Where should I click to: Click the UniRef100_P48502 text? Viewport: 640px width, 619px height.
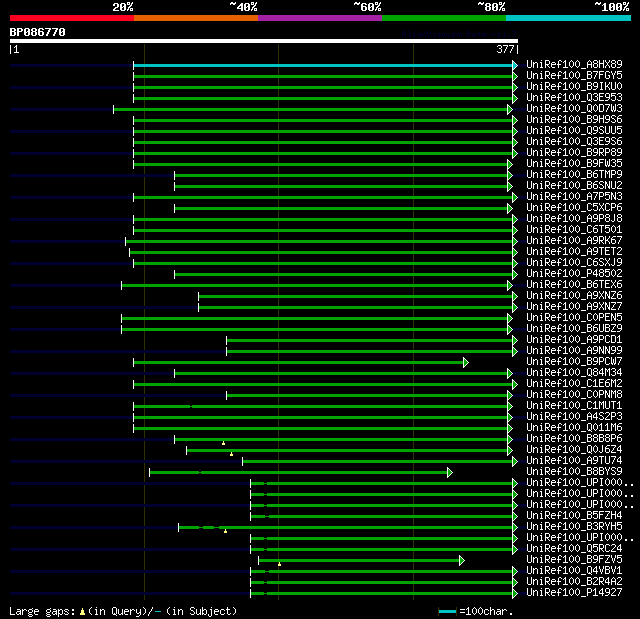[574, 274]
